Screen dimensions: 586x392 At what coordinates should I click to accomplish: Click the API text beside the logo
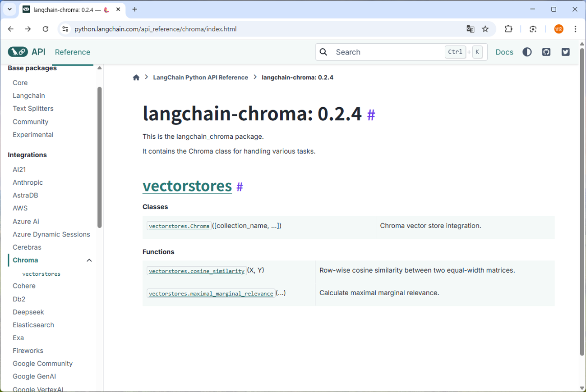tap(38, 52)
